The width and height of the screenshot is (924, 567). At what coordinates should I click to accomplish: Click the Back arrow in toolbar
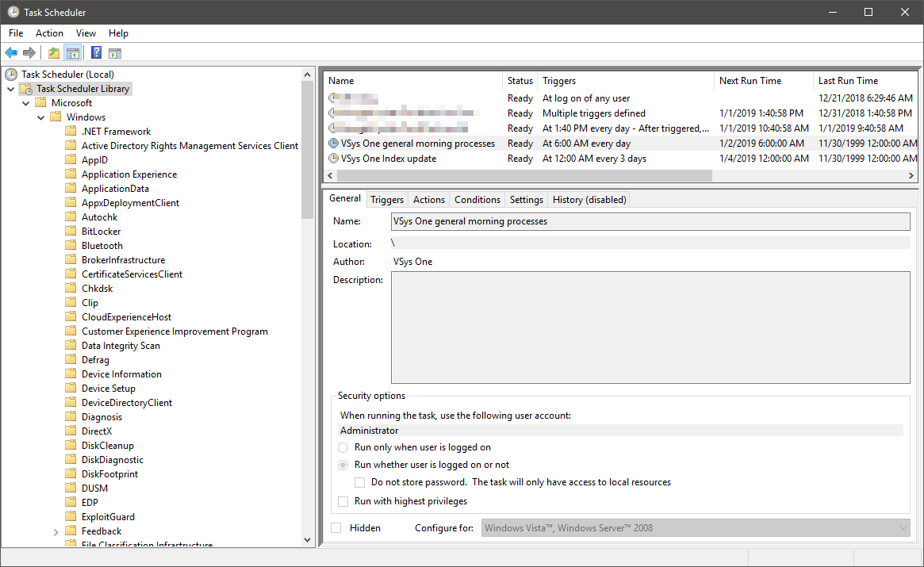[x=11, y=53]
